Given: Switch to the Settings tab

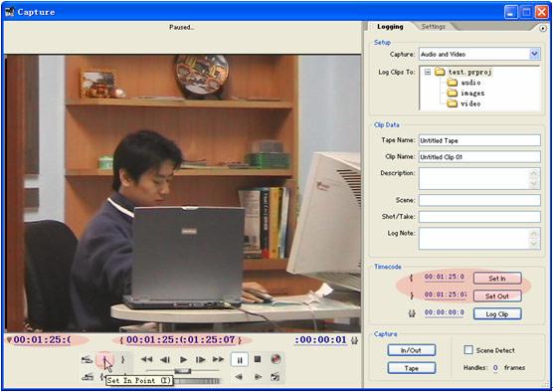Looking at the screenshot, I should coord(433,27).
